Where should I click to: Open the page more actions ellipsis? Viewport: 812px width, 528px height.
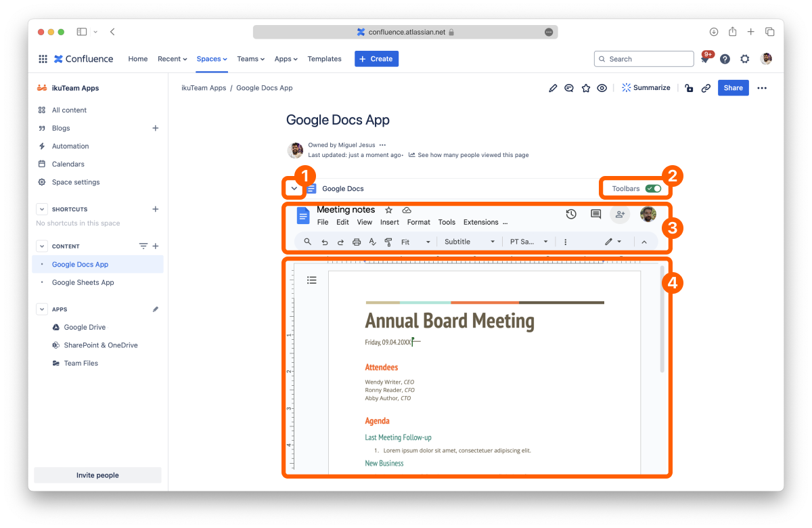click(762, 88)
